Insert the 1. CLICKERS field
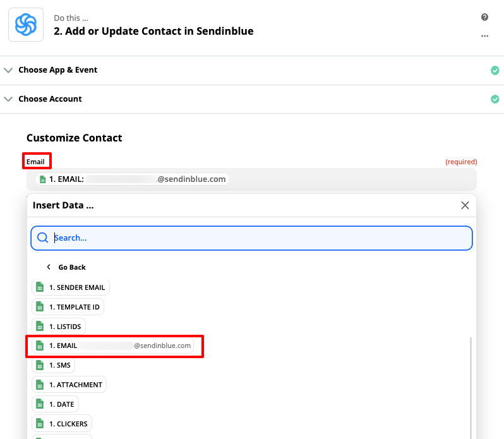Screen dimensions: 504x439 point(62,424)
